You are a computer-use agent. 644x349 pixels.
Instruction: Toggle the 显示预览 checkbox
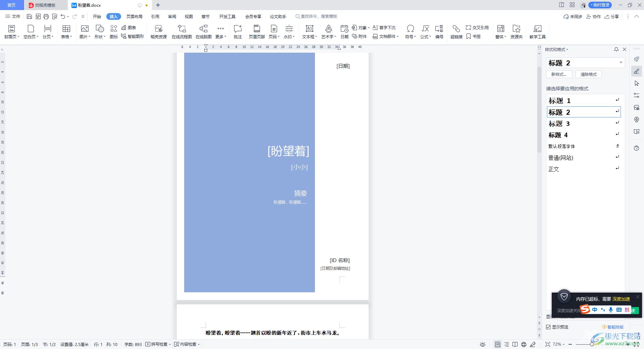(x=548, y=327)
